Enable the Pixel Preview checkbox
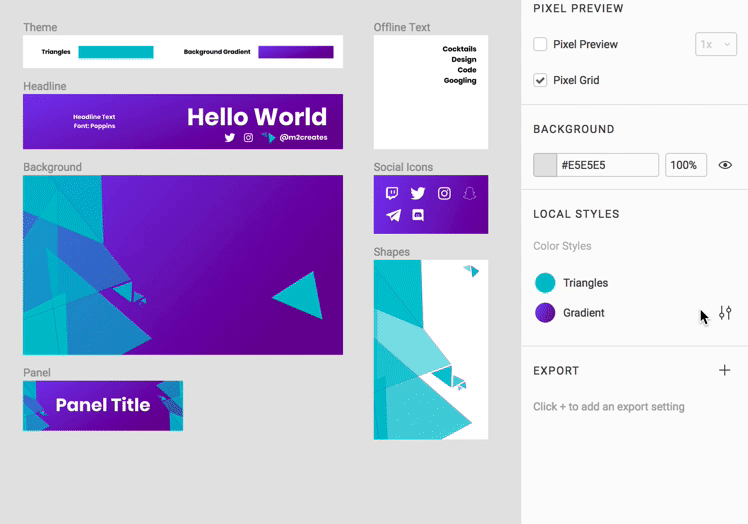 (x=540, y=44)
